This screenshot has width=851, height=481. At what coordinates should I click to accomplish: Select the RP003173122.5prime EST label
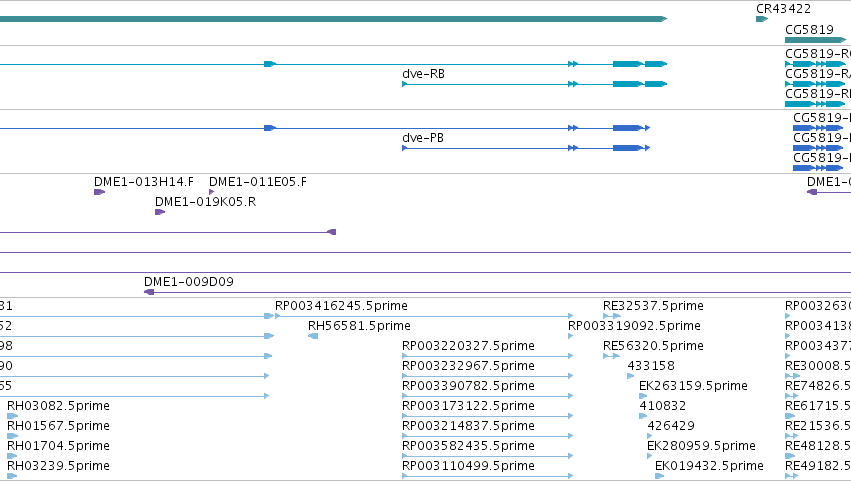pyautogui.click(x=468, y=406)
